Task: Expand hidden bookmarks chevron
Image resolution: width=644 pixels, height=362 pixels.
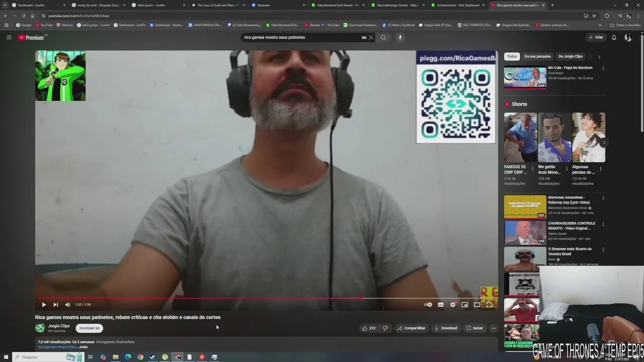Action: pos(600,25)
